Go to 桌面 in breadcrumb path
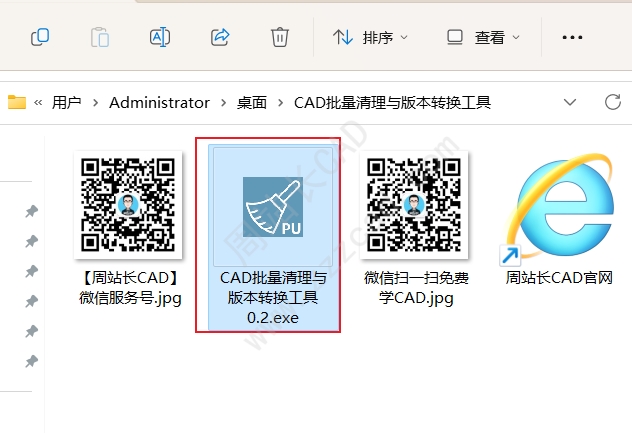 click(252, 103)
